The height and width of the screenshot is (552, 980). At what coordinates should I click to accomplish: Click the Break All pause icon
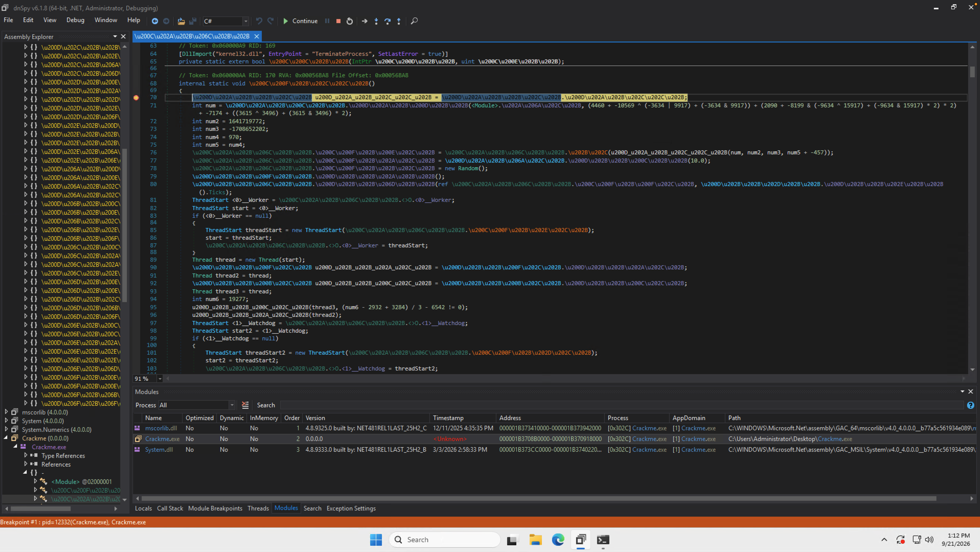pyautogui.click(x=327, y=21)
